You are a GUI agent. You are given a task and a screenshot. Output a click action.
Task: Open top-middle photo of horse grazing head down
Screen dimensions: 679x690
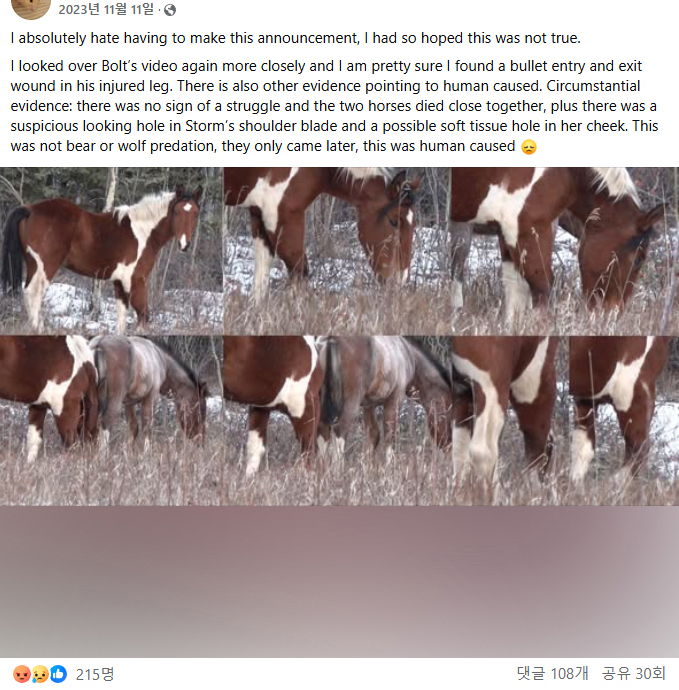click(337, 251)
